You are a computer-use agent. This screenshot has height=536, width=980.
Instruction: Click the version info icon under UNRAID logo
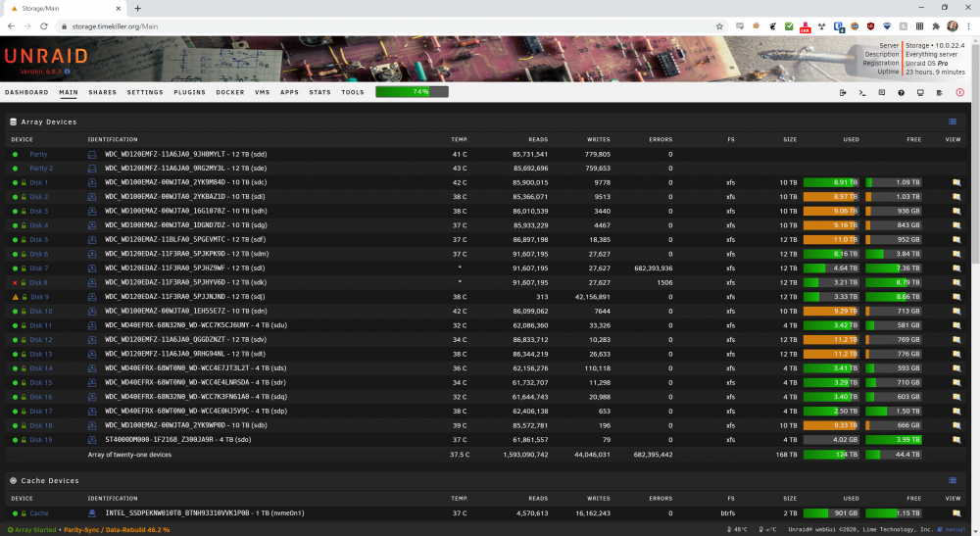[68, 72]
